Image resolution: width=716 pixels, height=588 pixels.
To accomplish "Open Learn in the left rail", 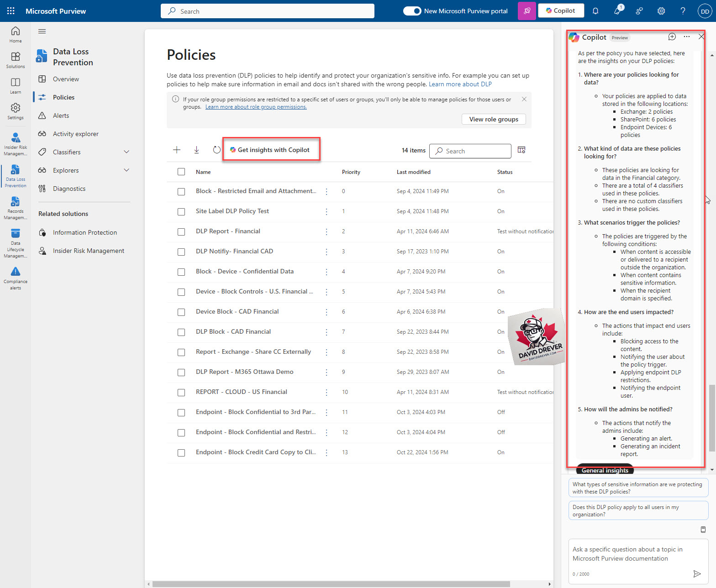I will coord(16,85).
